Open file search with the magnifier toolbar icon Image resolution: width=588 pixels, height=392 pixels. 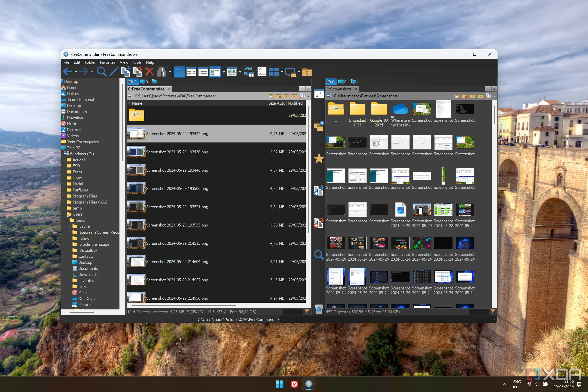(x=102, y=72)
